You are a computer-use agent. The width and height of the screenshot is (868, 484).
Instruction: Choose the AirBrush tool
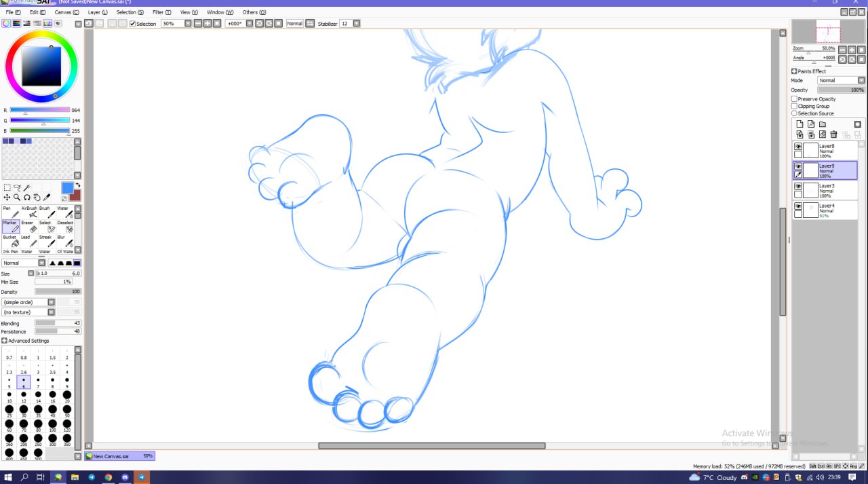point(29,212)
